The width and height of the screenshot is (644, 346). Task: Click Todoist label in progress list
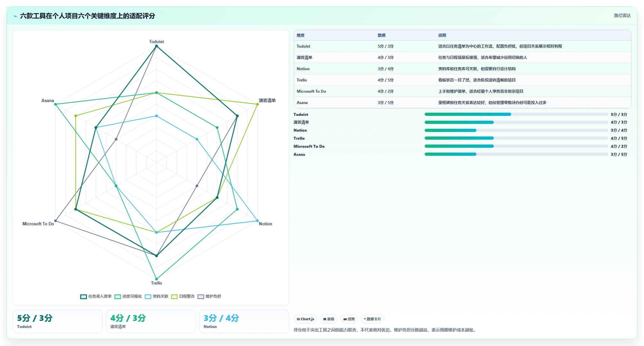(300, 114)
